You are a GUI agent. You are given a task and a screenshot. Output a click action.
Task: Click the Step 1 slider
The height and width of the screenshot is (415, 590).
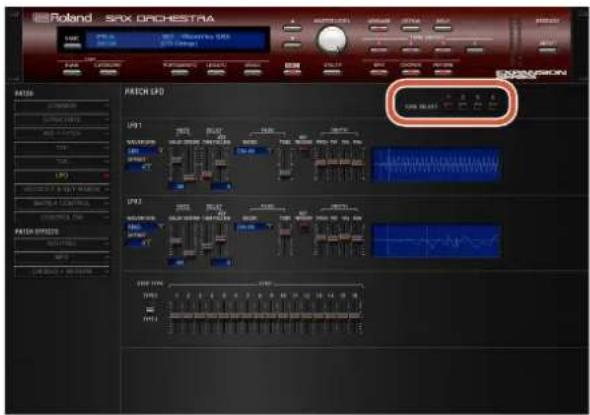(176, 316)
